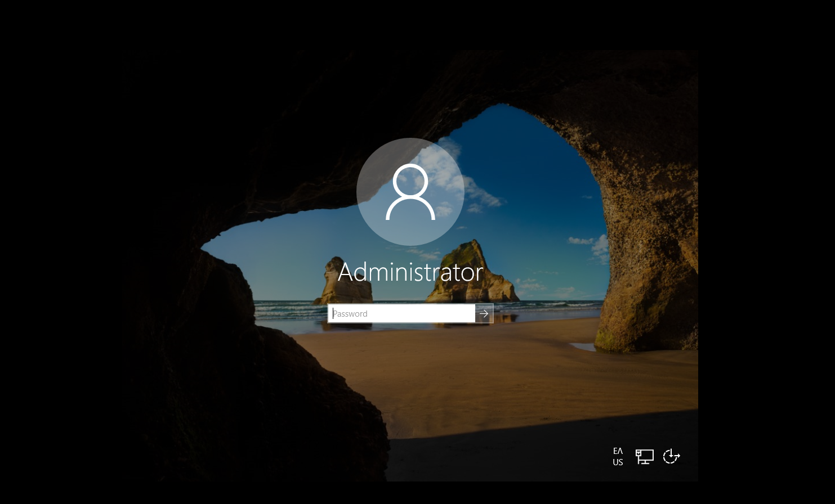
Task: Click the circular profile picture placeholder
Action: click(410, 192)
